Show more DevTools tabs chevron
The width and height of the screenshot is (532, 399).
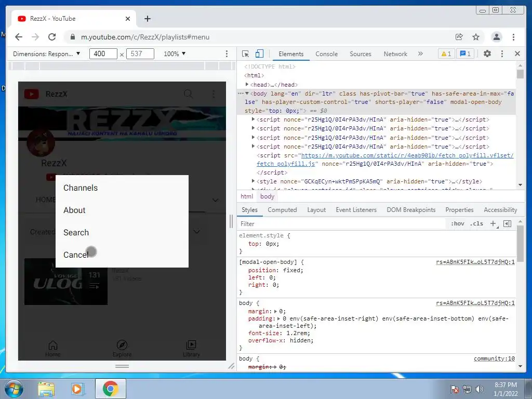pyautogui.click(x=420, y=54)
